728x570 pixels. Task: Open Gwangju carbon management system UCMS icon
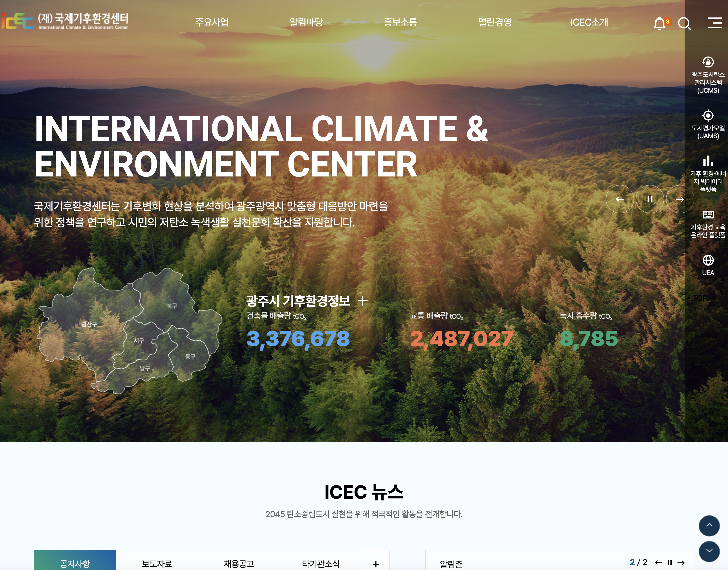click(x=708, y=62)
